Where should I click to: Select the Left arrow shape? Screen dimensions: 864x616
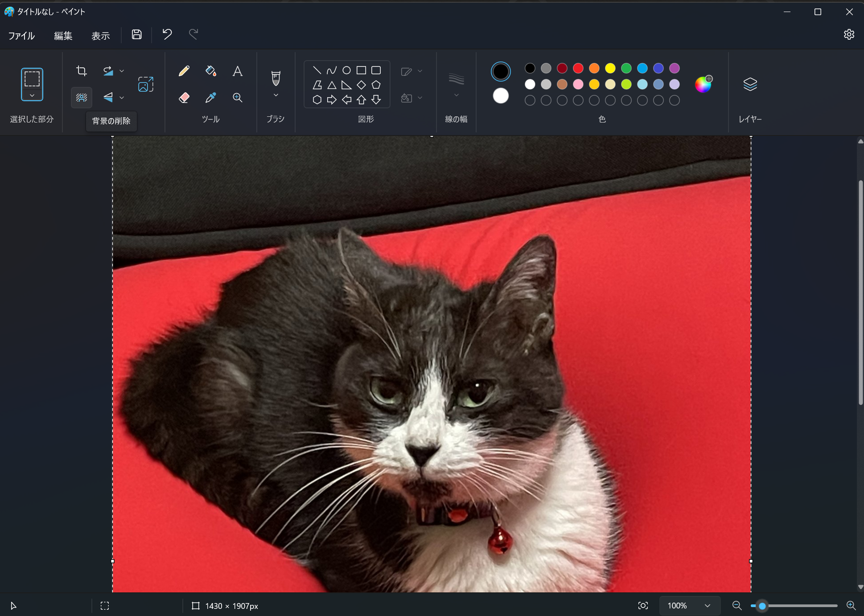coord(346,99)
